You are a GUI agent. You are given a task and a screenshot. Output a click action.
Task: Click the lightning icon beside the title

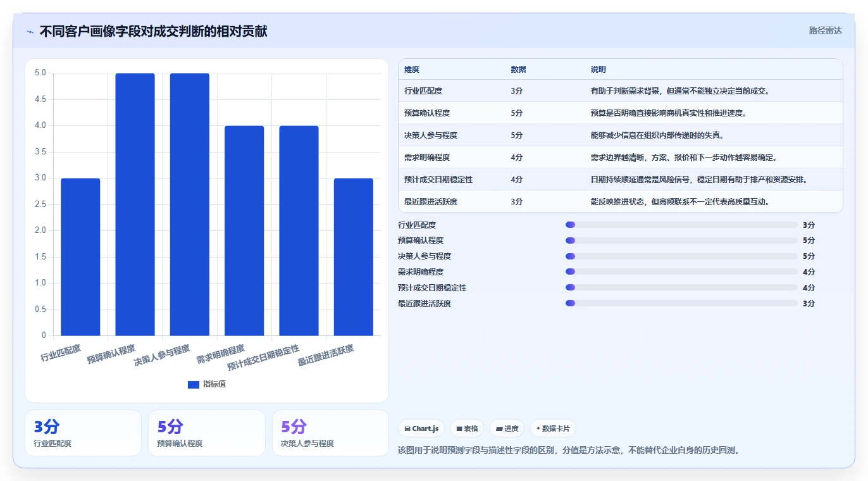[x=30, y=32]
